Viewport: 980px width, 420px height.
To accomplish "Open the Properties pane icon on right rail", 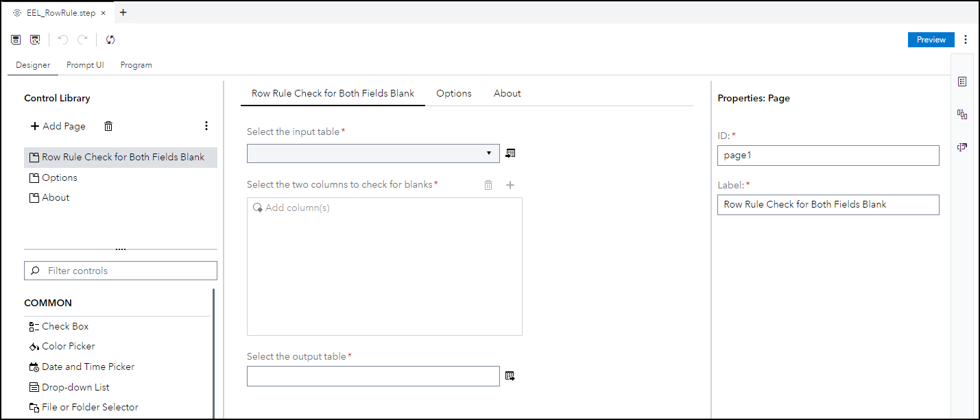I will (962, 82).
